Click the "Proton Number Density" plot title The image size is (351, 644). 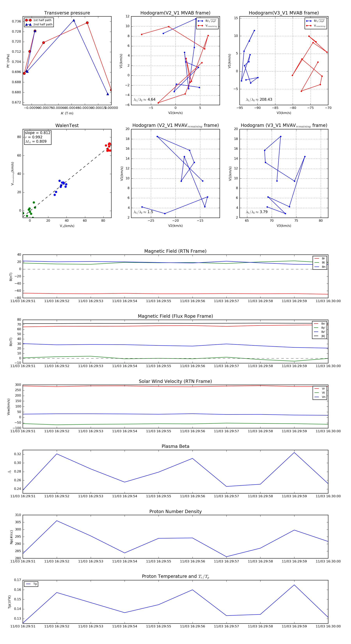pos(175,511)
